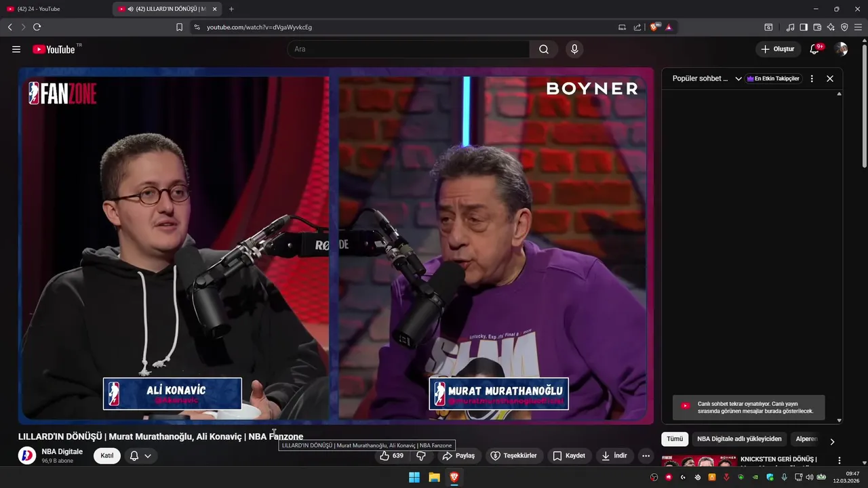Show next filter chips with arrow

(x=832, y=441)
